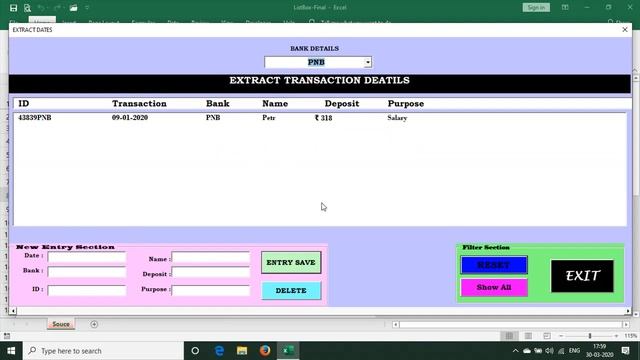Add a new sheet with plus icon

[x=94, y=324]
